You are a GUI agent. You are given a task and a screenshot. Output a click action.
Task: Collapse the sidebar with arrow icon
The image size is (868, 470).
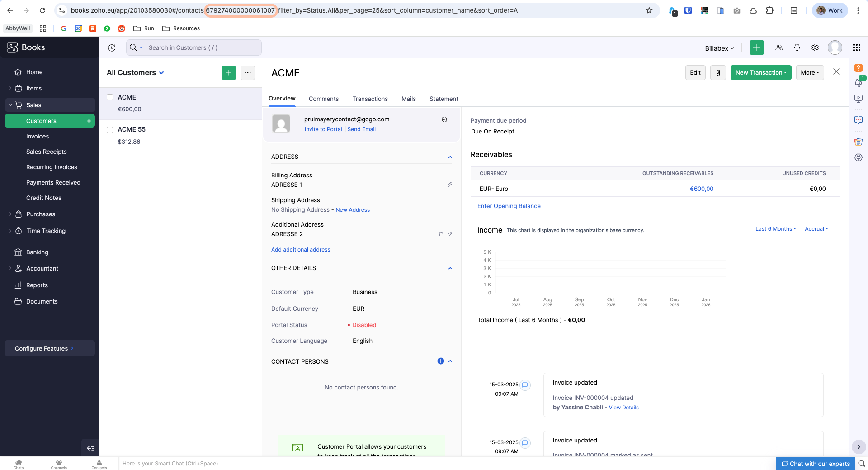coord(90,448)
